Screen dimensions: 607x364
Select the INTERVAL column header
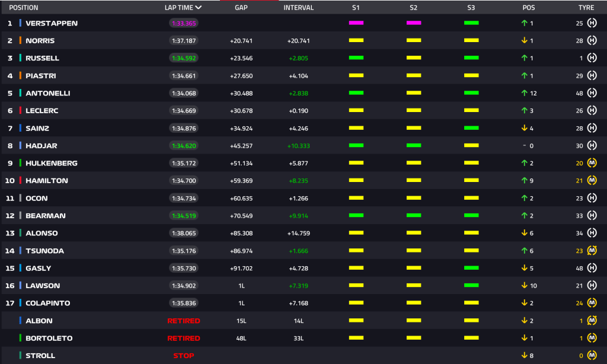299,7
